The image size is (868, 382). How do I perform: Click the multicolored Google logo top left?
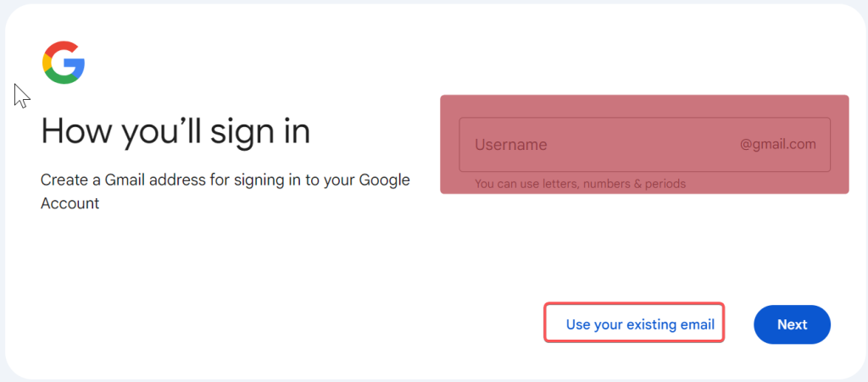point(64,63)
